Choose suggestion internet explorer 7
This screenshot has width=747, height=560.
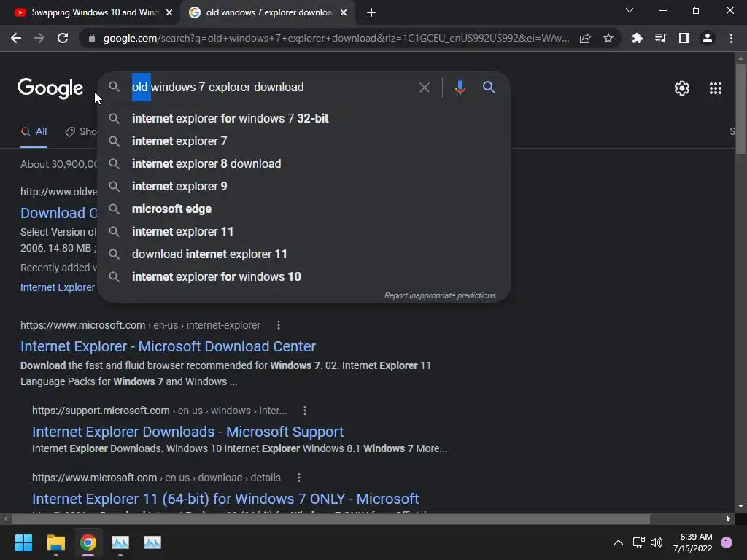tap(304, 141)
